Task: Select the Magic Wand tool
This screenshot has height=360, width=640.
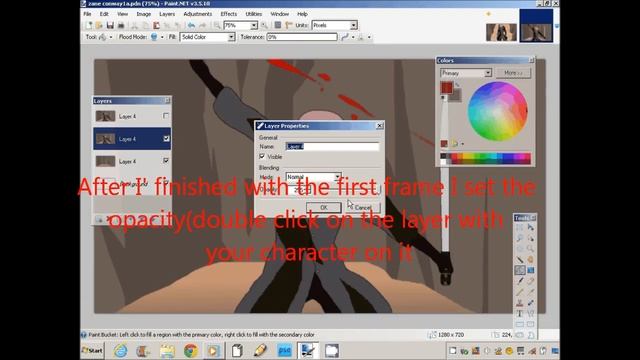Action: tap(520, 259)
